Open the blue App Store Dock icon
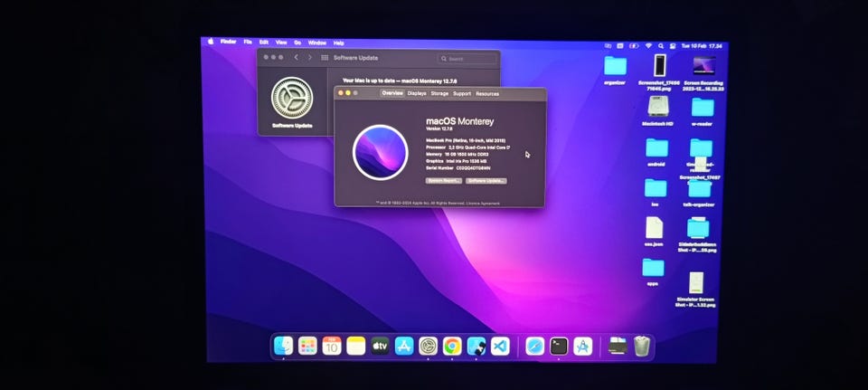 404,346
